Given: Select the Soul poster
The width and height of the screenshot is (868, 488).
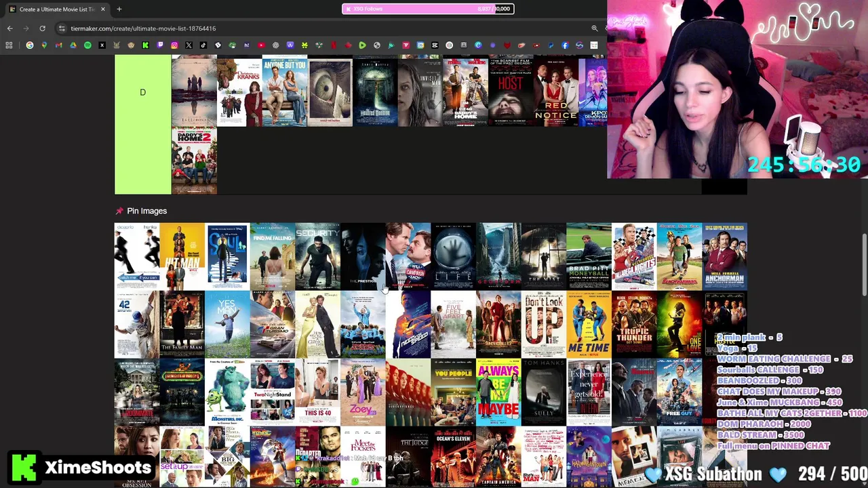Looking at the screenshot, I should point(227,256).
